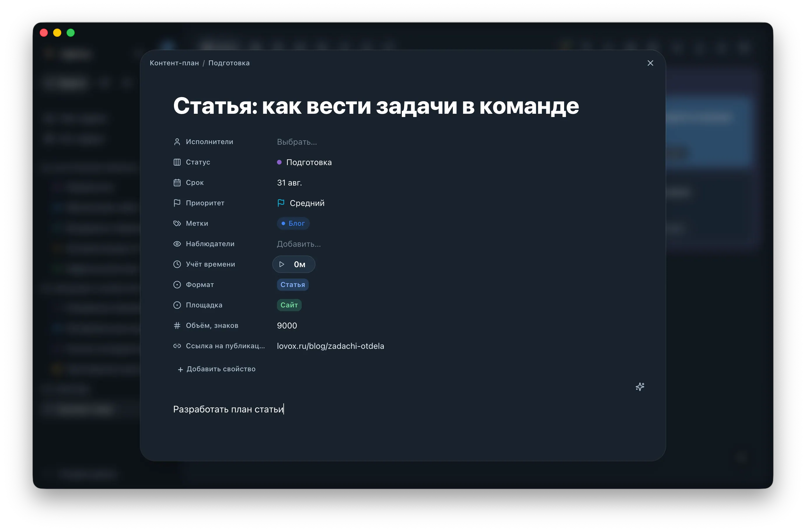Click the circle icon beside Площадка

coord(177,305)
